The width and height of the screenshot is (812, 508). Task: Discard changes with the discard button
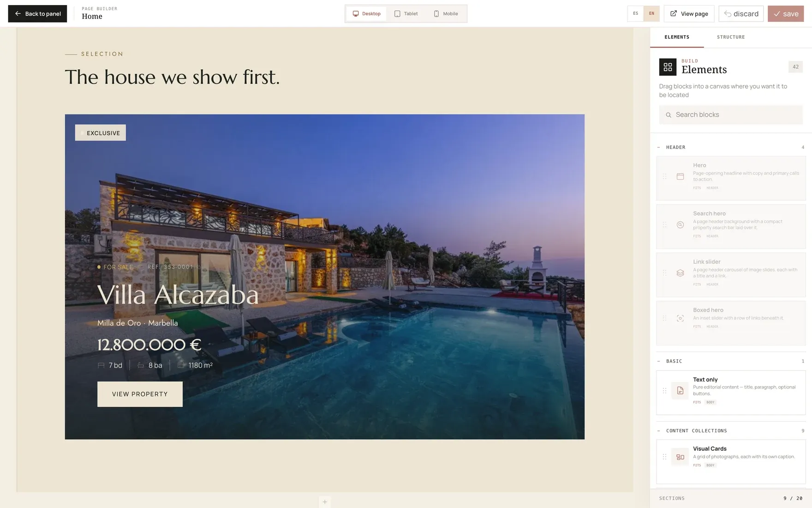pyautogui.click(x=741, y=14)
